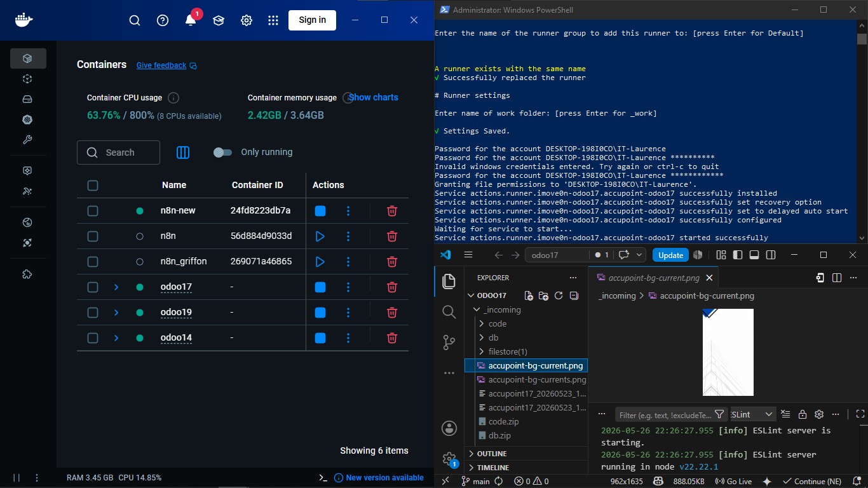Check the n8n container checkbox
868x488 pixels.
click(93, 236)
